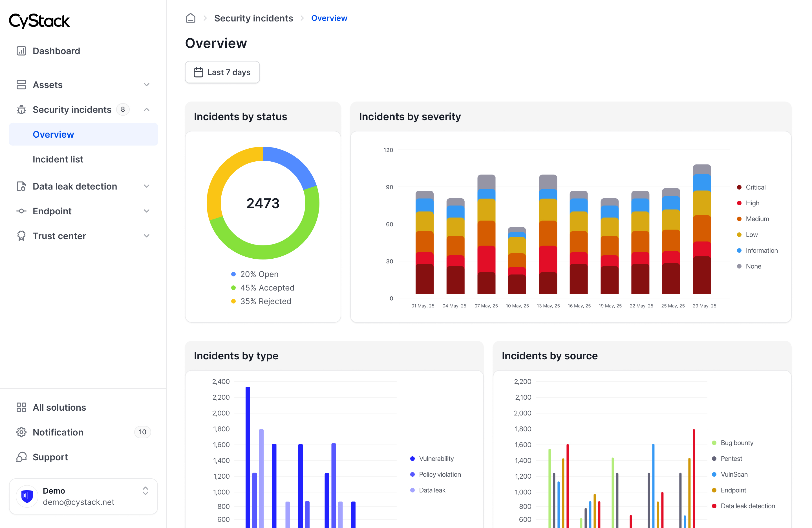
Task: Click the home icon in breadcrumb
Action: coord(190,18)
